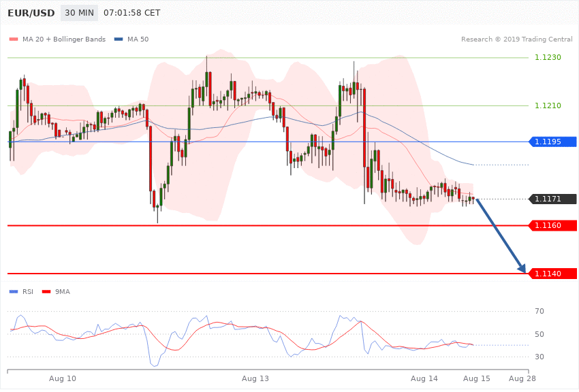Click the MA 20 + Bollinger Bands label
The width and height of the screenshot is (579, 392).
click(x=64, y=39)
